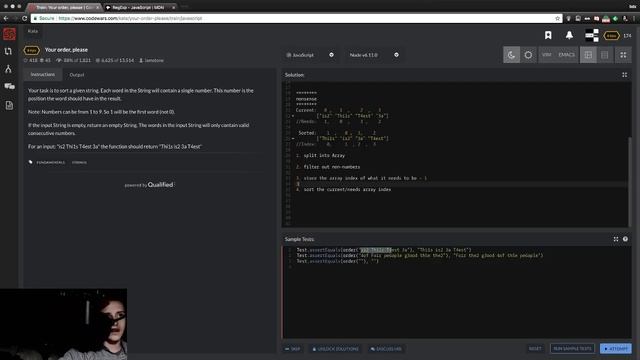Viewport: 640px width, 360px height.
Task: Collapse the fold arrow beside the "is2" array line
Action: tap(293, 116)
